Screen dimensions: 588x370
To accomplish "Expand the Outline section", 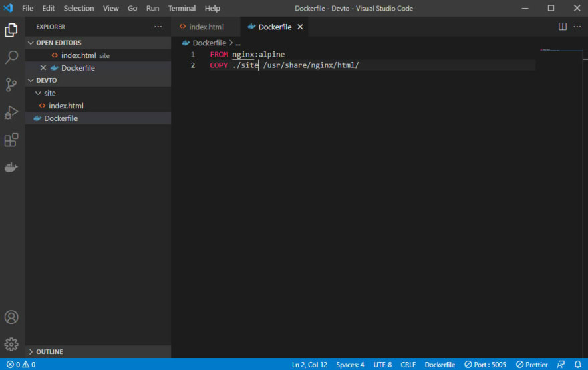I will point(98,351).
